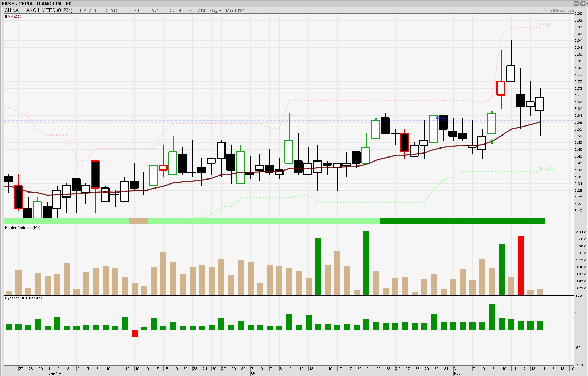Click the red Hidden Volume bar

coord(521,265)
